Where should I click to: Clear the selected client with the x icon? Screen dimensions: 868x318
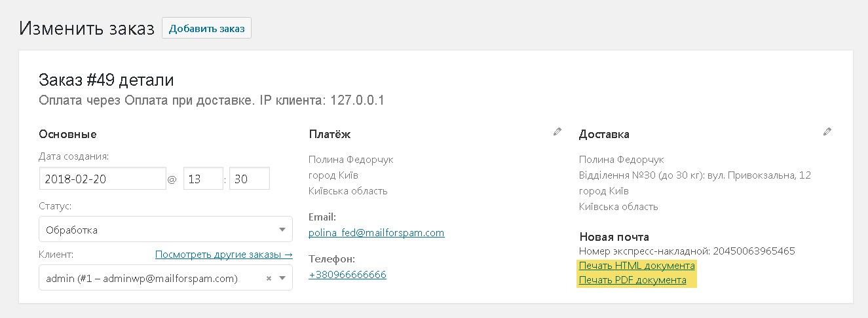click(269, 279)
